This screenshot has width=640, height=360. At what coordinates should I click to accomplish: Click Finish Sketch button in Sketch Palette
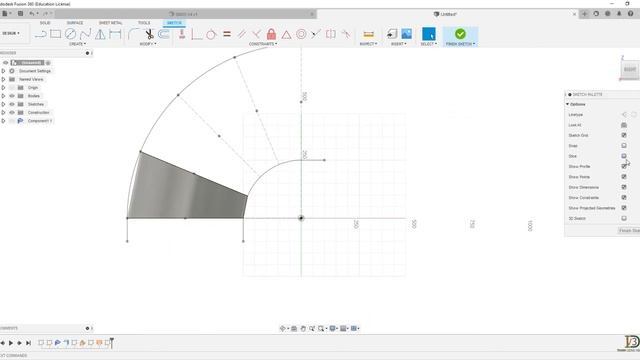[x=629, y=231]
